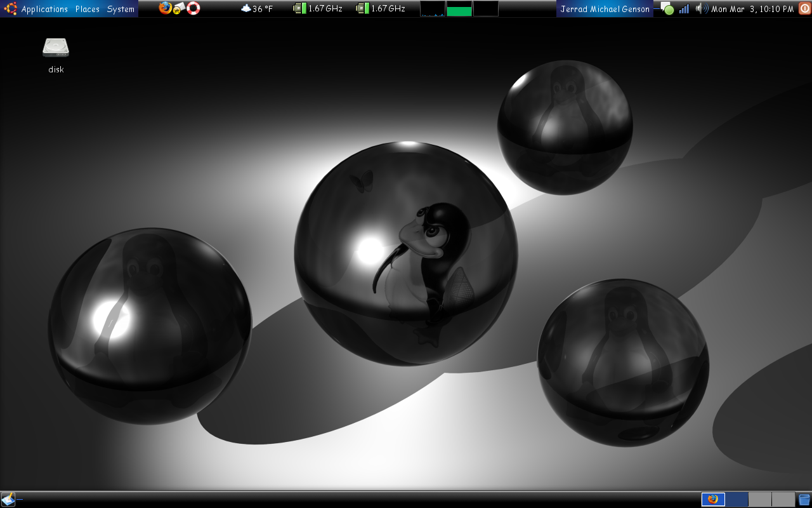The height and width of the screenshot is (508, 812).
Task: Click the CPU frequency monitor beside the monitor graphs
Action: point(380,9)
